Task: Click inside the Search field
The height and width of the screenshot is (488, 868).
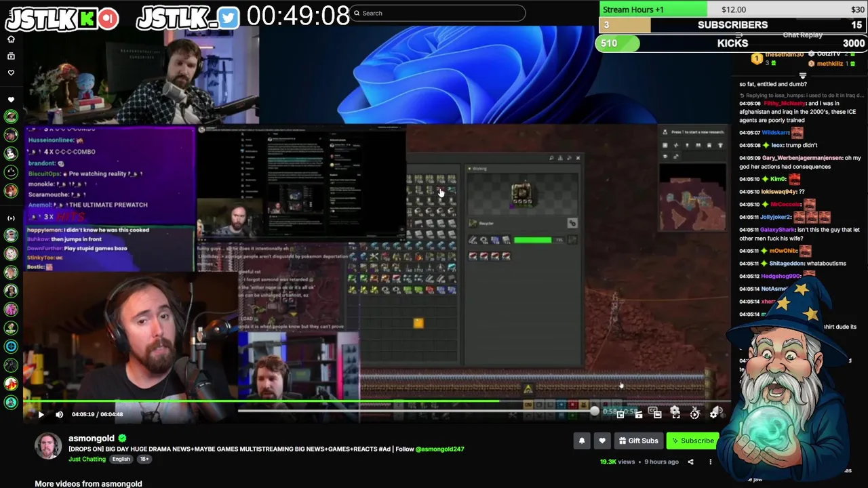Action: coord(438,13)
